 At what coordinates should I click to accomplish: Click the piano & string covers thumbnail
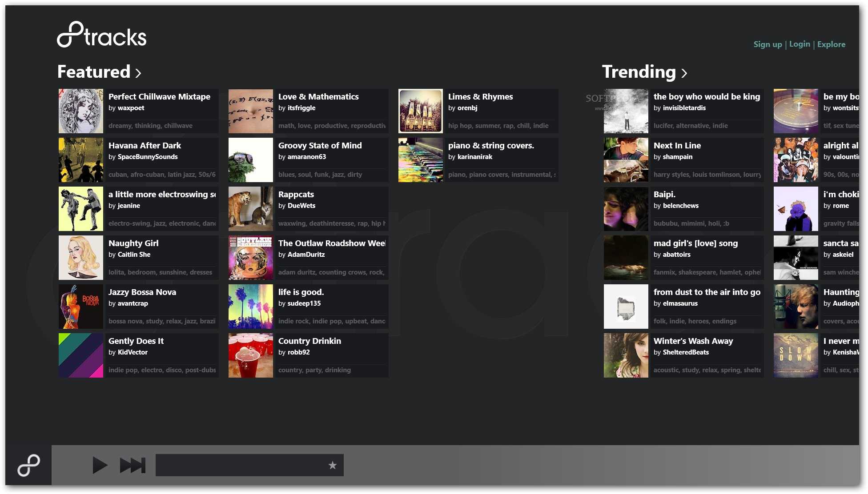click(x=421, y=160)
